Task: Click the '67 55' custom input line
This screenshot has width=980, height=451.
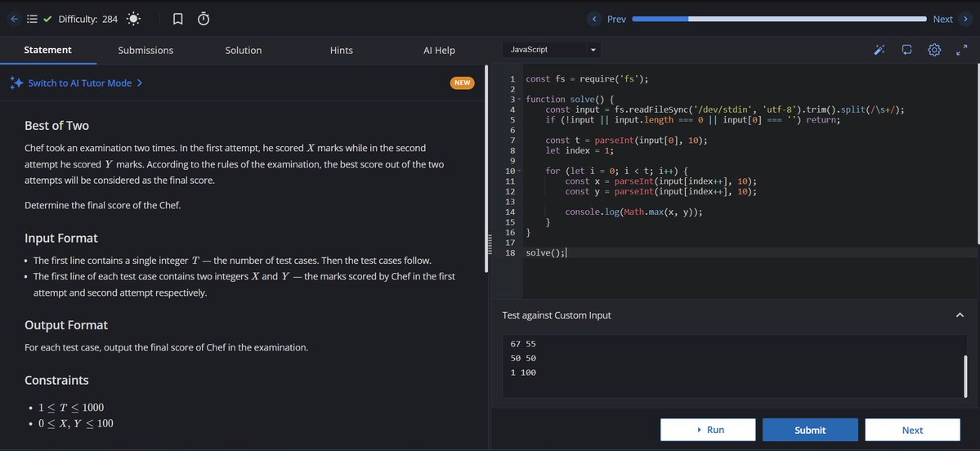Action: pos(523,343)
